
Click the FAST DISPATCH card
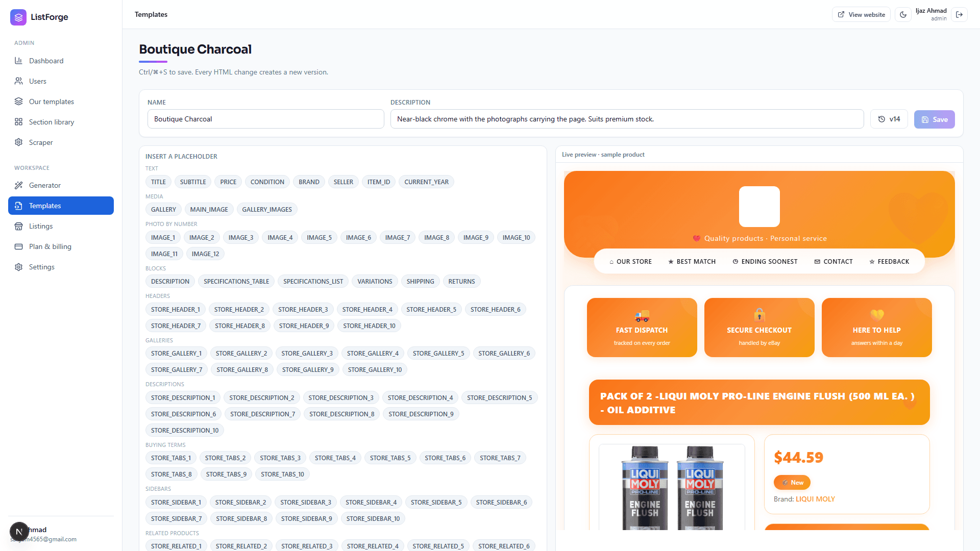tap(642, 328)
